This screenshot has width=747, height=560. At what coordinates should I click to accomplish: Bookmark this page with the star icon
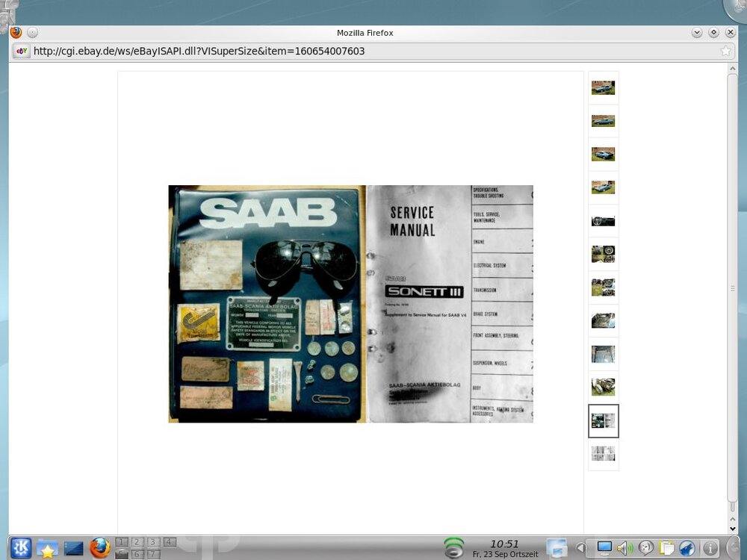pos(725,51)
